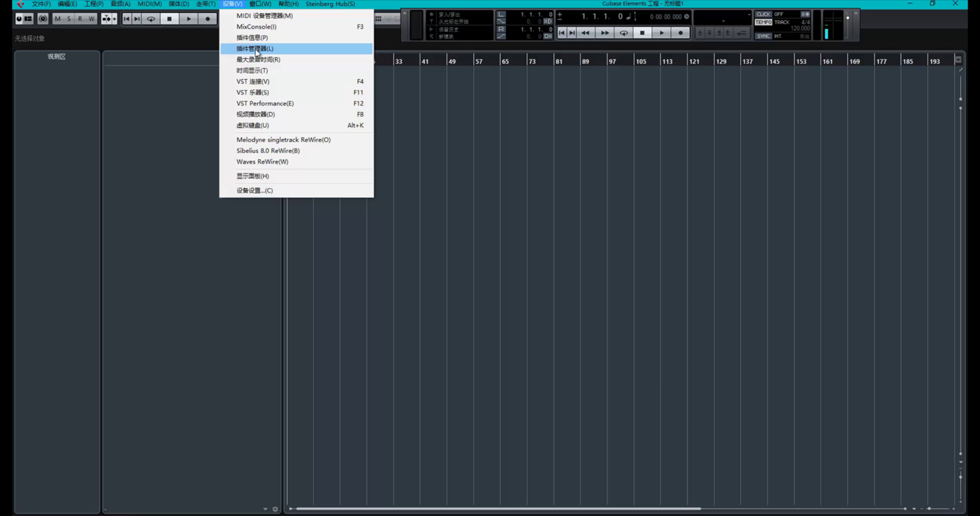Click the left locator L button
The image size is (980, 516).
pos(501,15)
